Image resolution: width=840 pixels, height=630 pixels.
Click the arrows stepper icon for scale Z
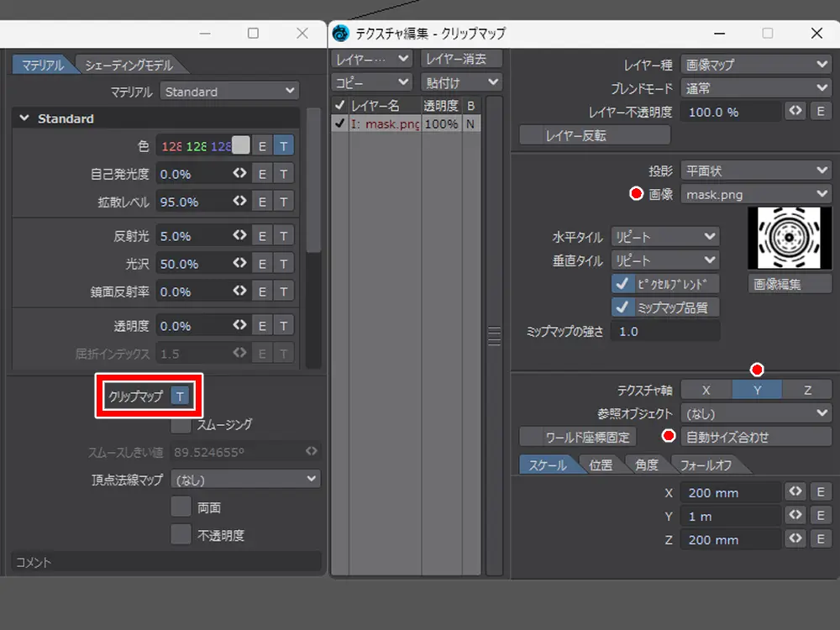pyautogui.click(x=795, y=539)
